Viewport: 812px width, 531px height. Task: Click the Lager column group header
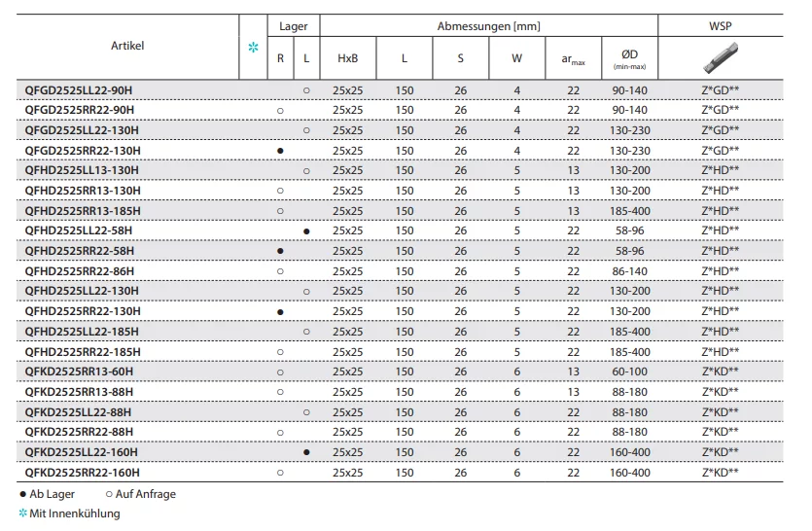[x=293, y=26]
